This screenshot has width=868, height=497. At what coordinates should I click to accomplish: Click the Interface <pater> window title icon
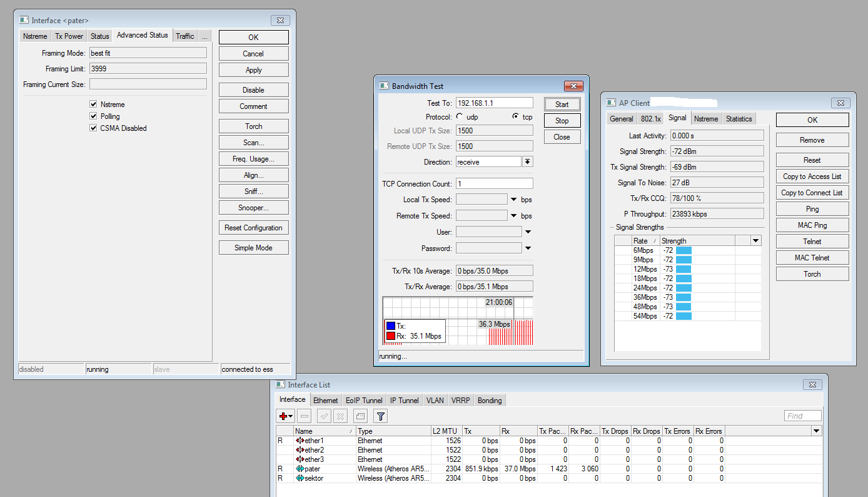pyautogui.click(x=24, y=20)
